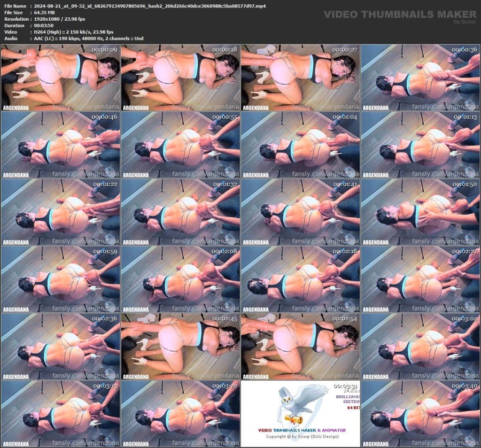Select the last thumbnail stamped 00:03:40
Screen dimensions: 481x448
click(420, 414)
